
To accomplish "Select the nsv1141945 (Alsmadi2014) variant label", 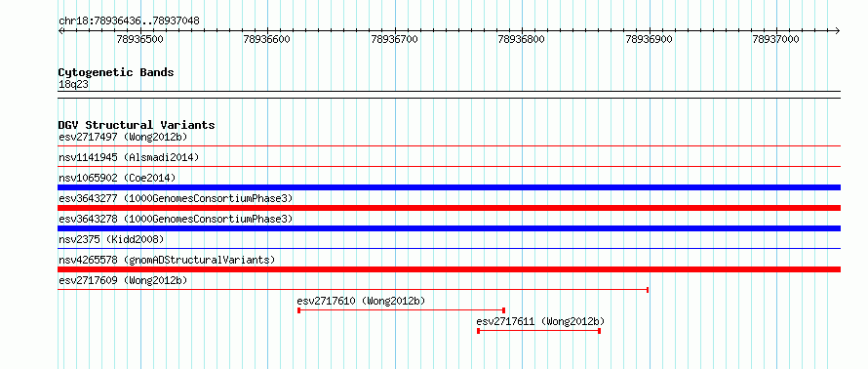I will click(129, 157).
